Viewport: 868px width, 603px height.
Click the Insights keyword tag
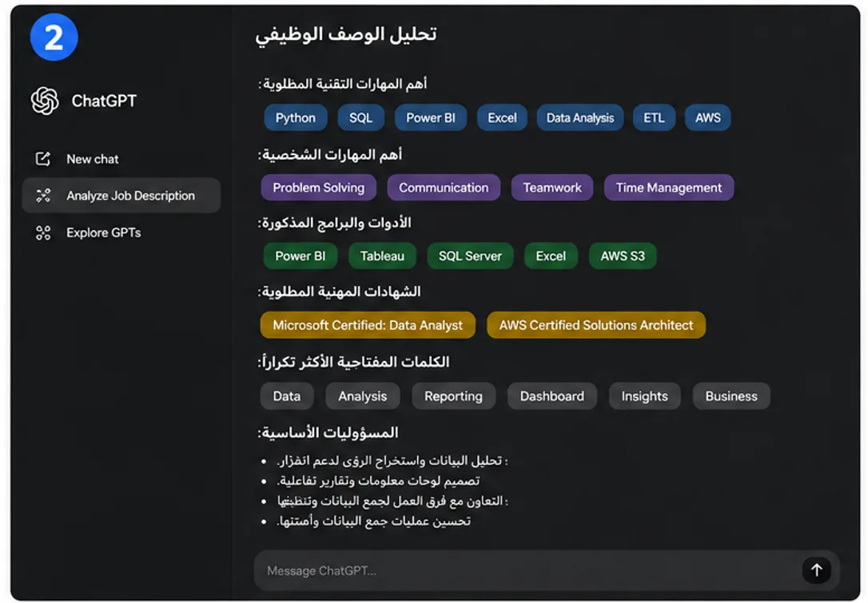click(x=644, y=396)
